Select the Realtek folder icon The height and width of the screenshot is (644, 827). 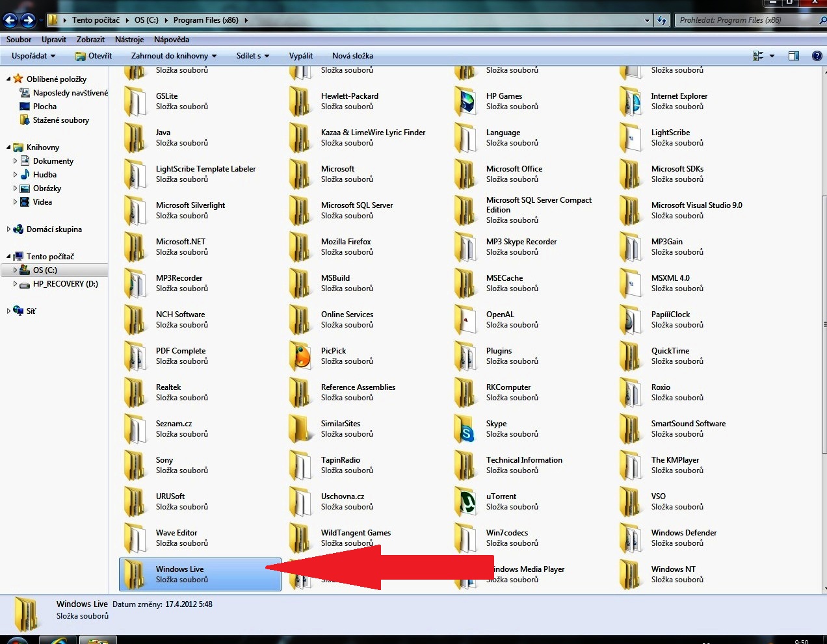[135, 392]
